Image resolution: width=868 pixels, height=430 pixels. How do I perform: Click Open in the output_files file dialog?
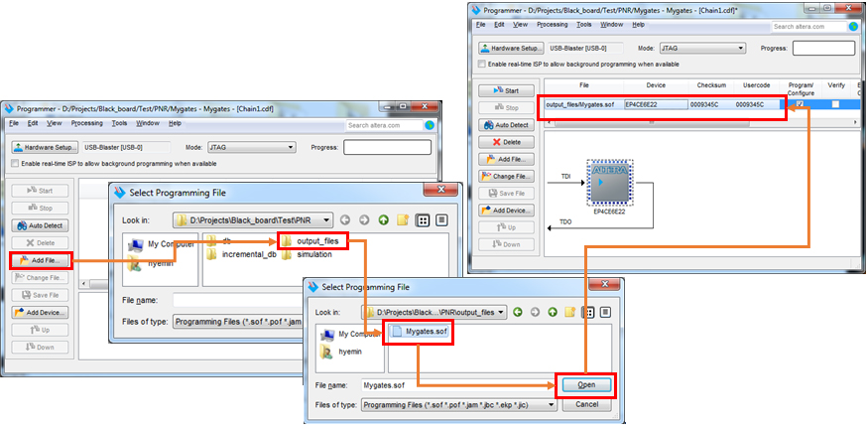point(586,385)
